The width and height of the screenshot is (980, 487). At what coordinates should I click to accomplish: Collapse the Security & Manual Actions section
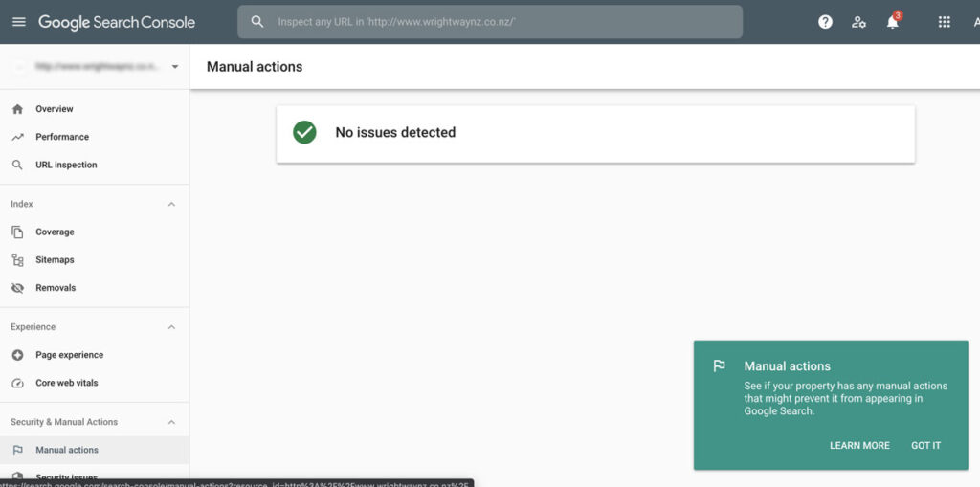pyautogui.click(x=172, y=422)
